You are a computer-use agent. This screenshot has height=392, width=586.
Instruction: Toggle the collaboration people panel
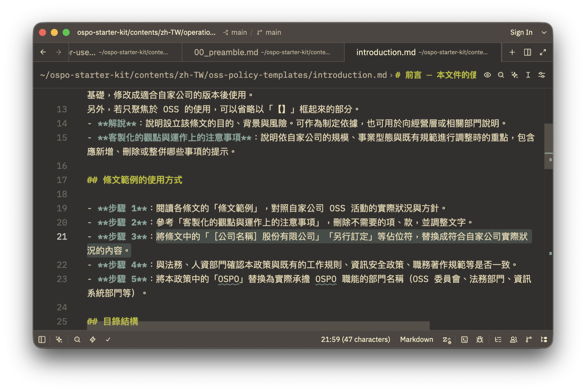tap(513, 339)
